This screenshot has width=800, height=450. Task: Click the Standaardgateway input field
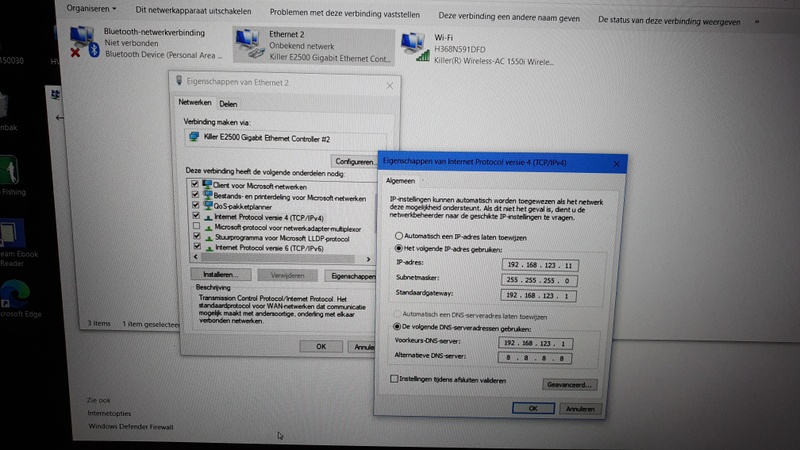click(538, 295)
